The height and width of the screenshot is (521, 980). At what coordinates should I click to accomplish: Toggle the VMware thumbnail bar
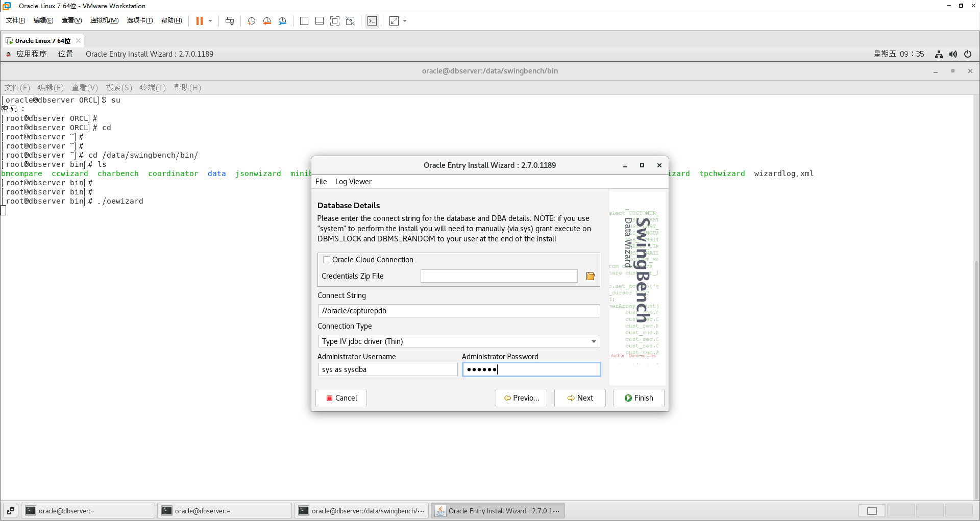tap(320, 21)
